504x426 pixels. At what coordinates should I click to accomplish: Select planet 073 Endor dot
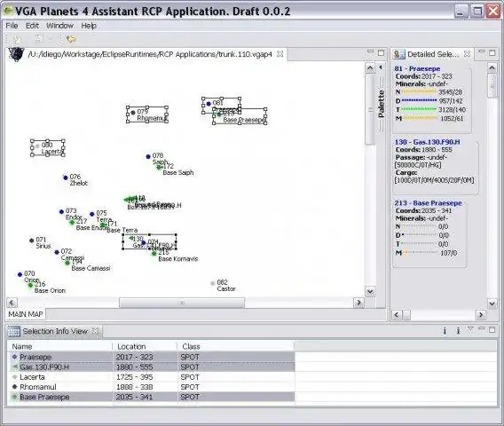click(61, 211)
